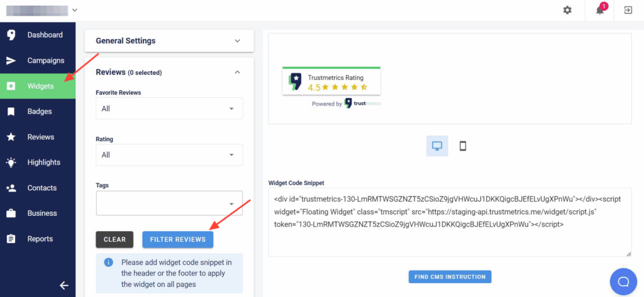This screenshot has height=297, width=644.
Task: Click the snippet textarea resize handle
Action: point(628,254)
